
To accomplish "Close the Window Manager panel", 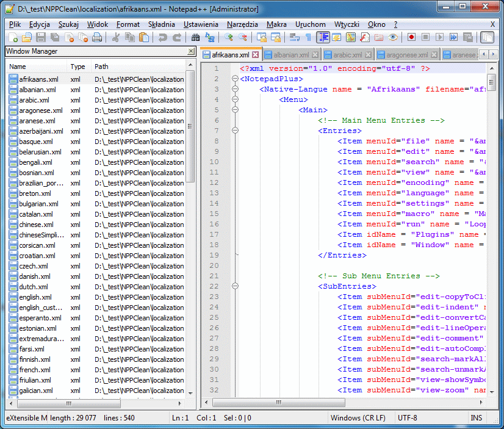I will coord(190,51).
